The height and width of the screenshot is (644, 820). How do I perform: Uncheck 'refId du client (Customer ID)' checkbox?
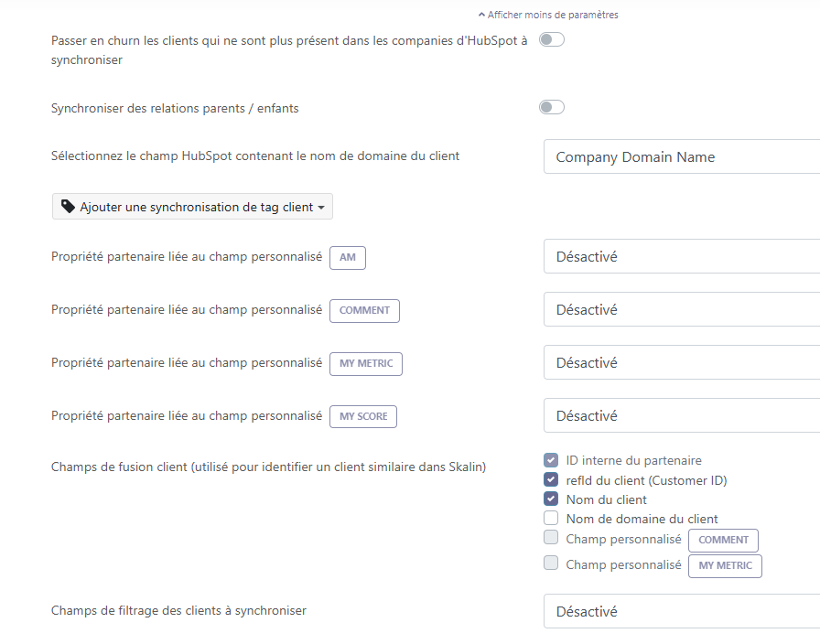coord(551,479)
